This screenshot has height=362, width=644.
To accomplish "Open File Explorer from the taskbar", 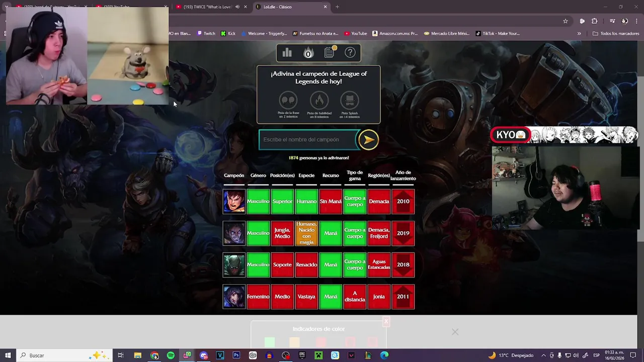I will 137,355.
